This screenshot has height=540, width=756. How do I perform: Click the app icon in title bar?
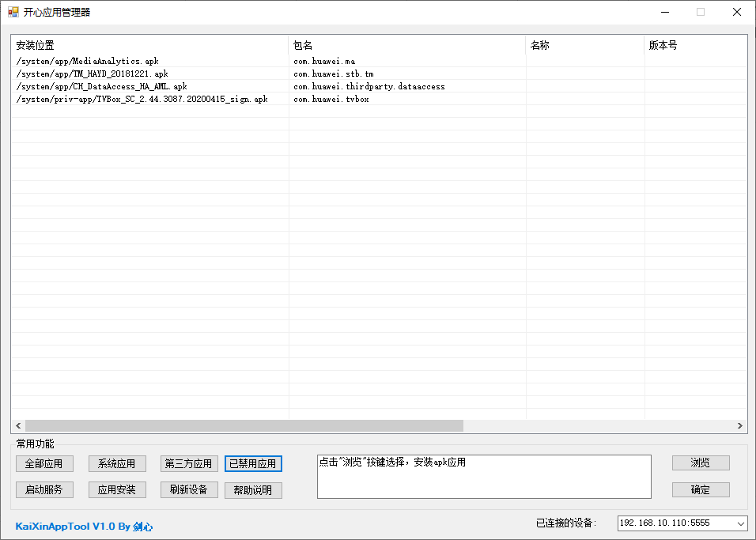click(13, 12)
